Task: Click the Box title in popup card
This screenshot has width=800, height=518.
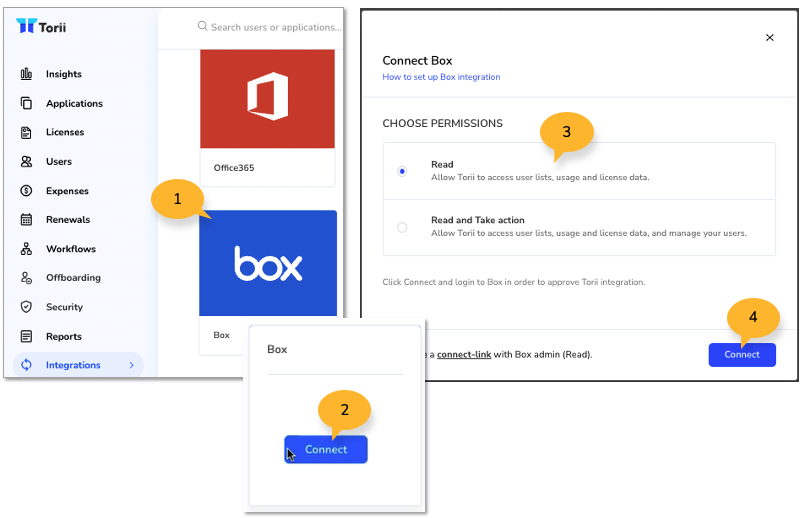Action: [277, 350]
